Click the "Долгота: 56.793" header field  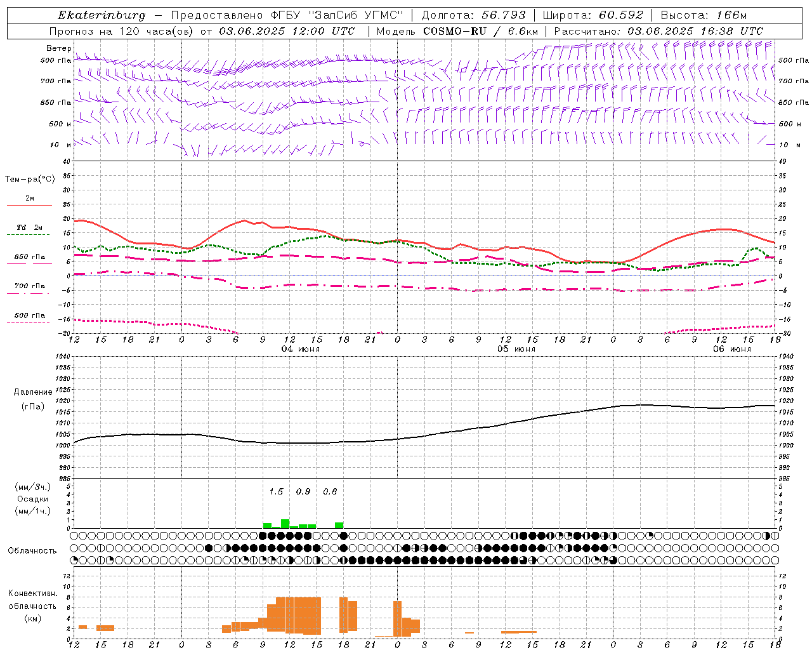(473, 15)
